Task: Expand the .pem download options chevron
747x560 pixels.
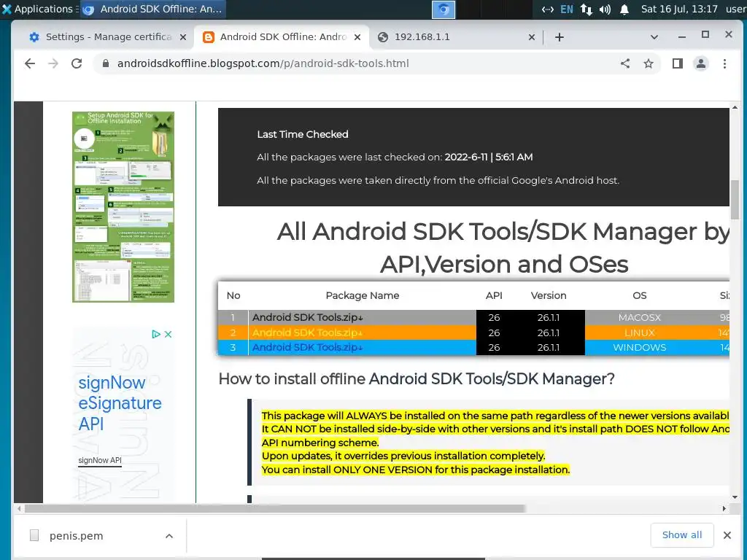Action: 169,536
